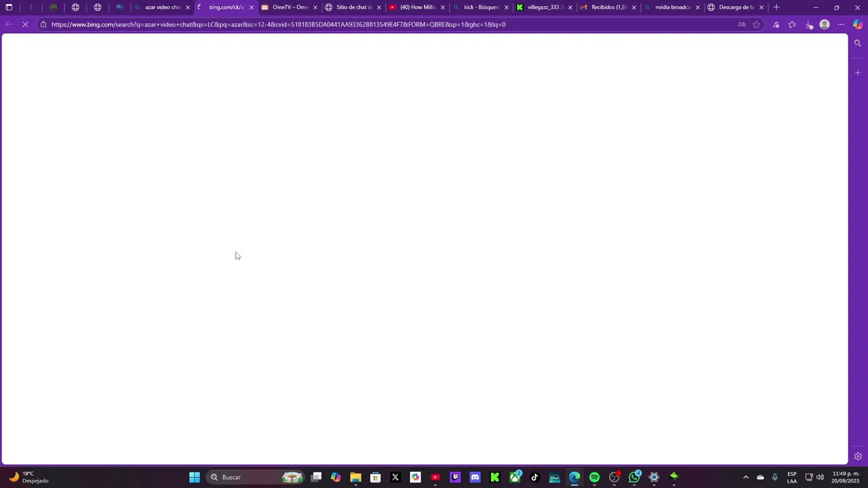This screenshot has height=488, width=868.
Task: Close the villegazz_333 tab
Action: tap(570, 7)
